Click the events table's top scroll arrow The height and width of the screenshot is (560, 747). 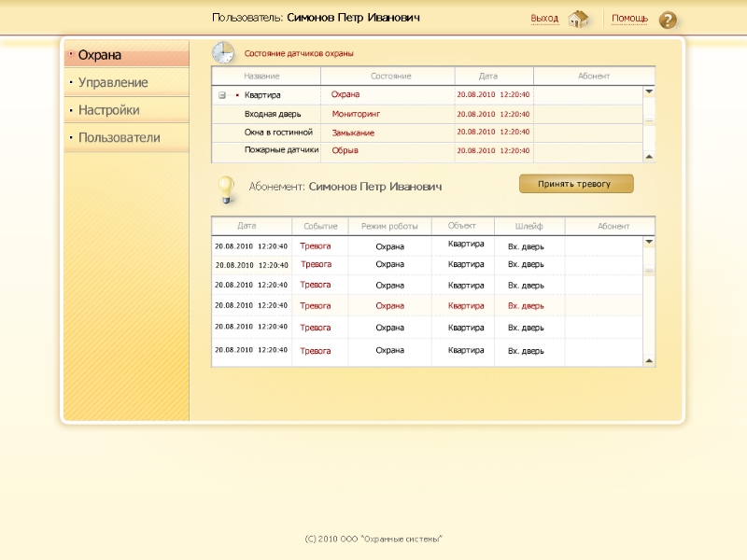[649, 242]
